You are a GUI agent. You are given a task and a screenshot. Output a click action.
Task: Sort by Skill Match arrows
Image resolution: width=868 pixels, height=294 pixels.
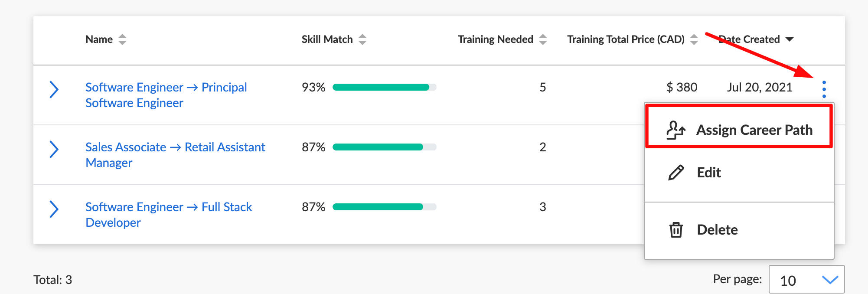362,39
